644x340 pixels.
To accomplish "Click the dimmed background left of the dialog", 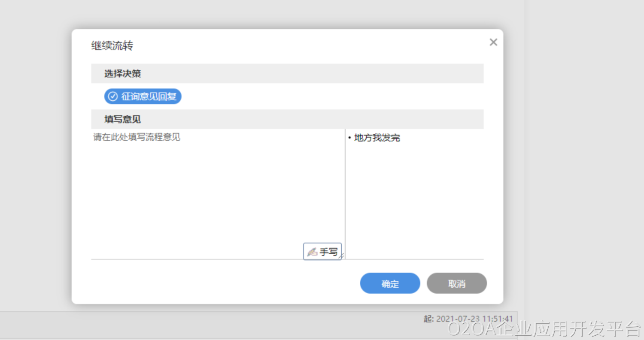I will 34,172.
